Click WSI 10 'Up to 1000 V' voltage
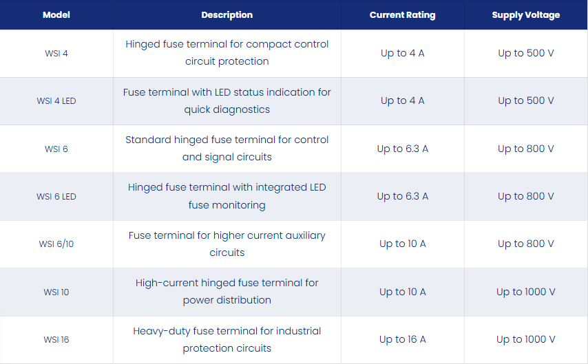The width and height of the screenshot is (588, 364). coord(526,292)
